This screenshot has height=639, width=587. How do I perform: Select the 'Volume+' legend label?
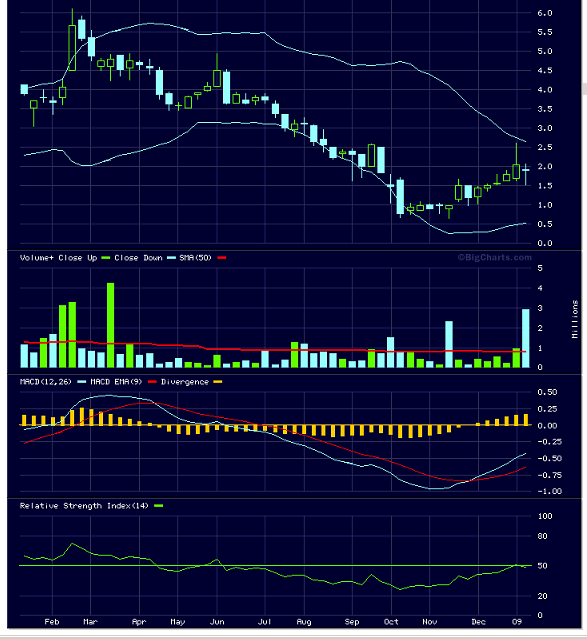pyautogui.click(x=37, y=258)
